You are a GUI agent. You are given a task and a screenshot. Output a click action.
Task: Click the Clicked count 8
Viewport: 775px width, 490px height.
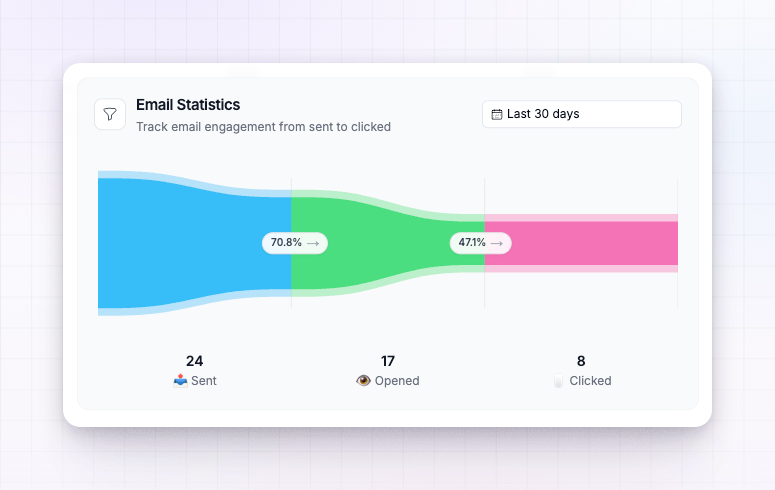[x=581, y=361]
